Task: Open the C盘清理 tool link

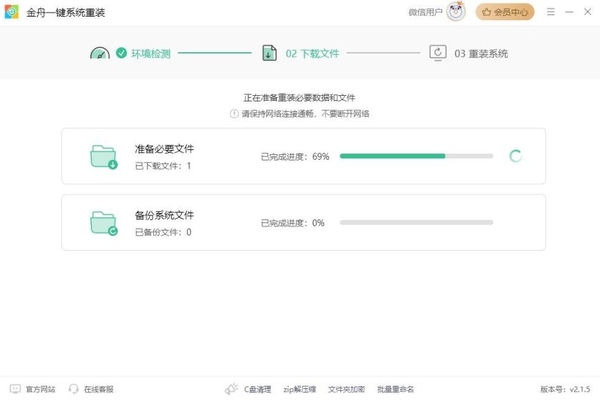Action: pos(258,389)
